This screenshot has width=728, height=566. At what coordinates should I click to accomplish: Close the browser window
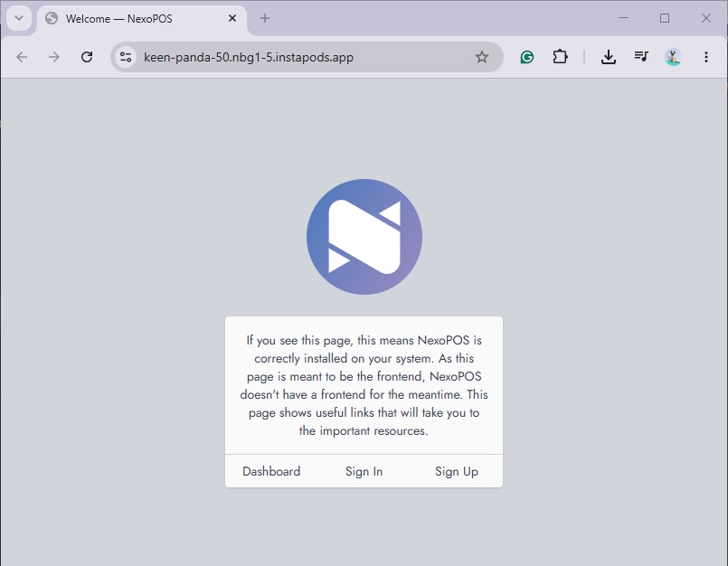(x=705, y=18)
